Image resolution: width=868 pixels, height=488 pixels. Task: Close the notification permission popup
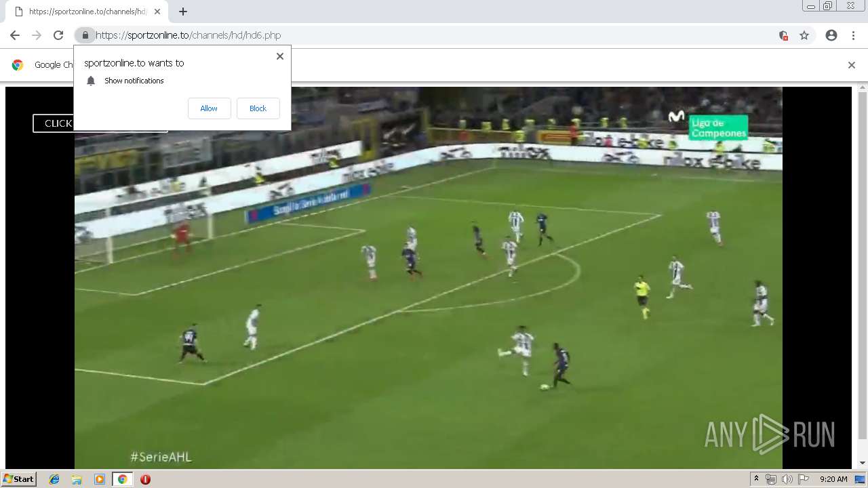pos(279,56)
